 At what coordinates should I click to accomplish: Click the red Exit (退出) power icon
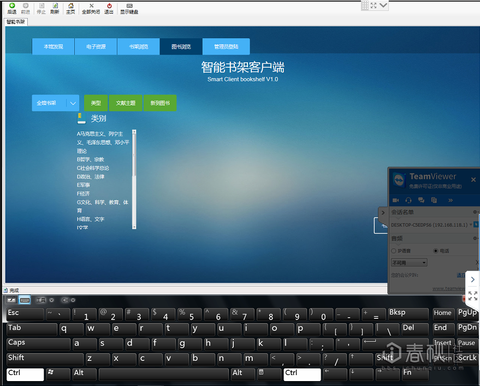pos(109,6)
